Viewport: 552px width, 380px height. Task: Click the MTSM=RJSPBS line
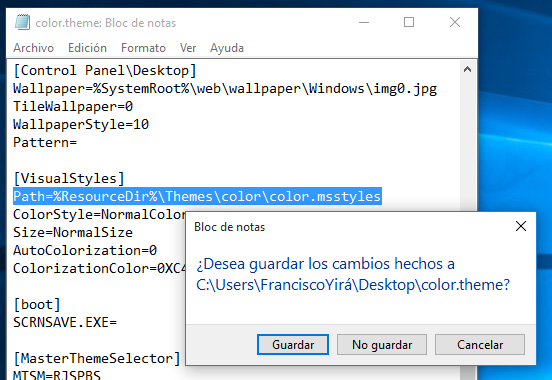[x=57, y=375]
